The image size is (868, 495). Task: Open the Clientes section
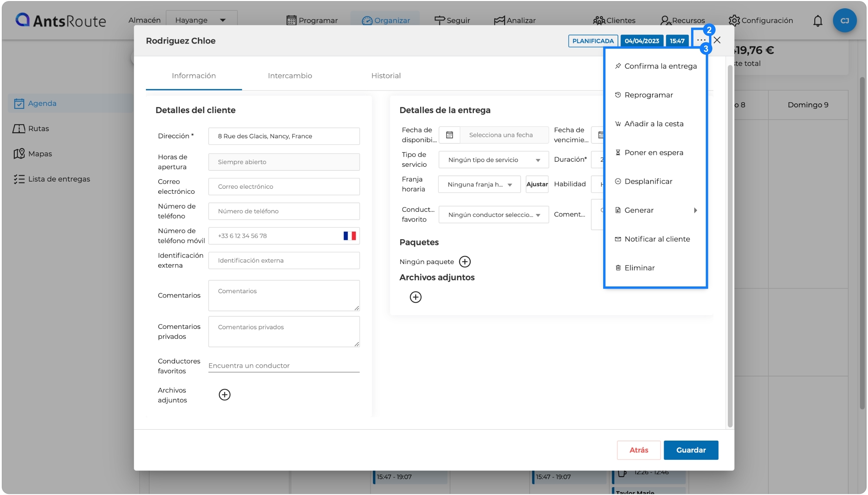click(x=614, y=21)
